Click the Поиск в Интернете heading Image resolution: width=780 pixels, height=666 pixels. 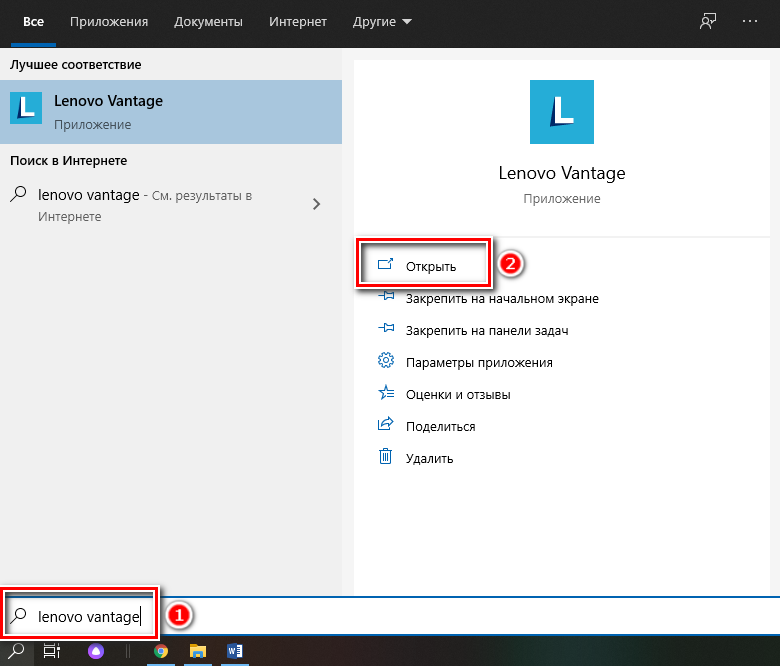pos(69,161)
